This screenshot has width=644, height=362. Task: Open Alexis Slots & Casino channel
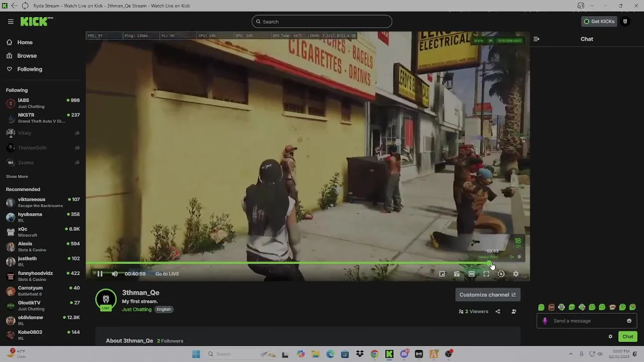click(x=43, y=246)
